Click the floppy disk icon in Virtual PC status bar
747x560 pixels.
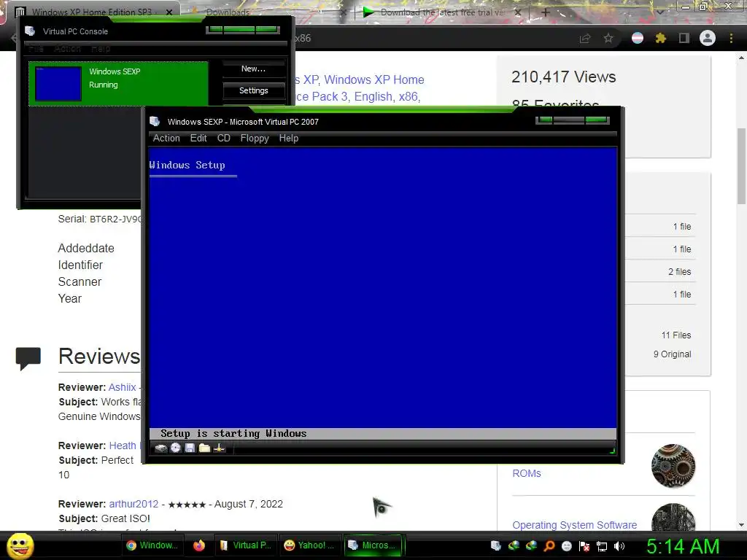(190, 448)
